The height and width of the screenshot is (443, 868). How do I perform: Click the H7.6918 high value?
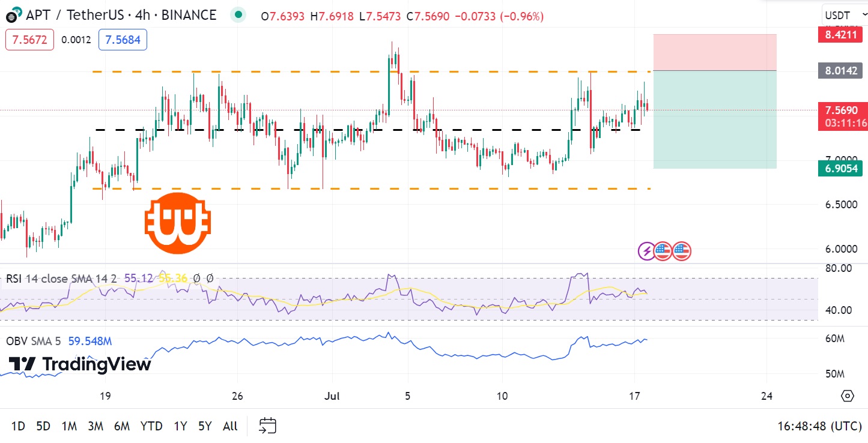tap(332, 16)
